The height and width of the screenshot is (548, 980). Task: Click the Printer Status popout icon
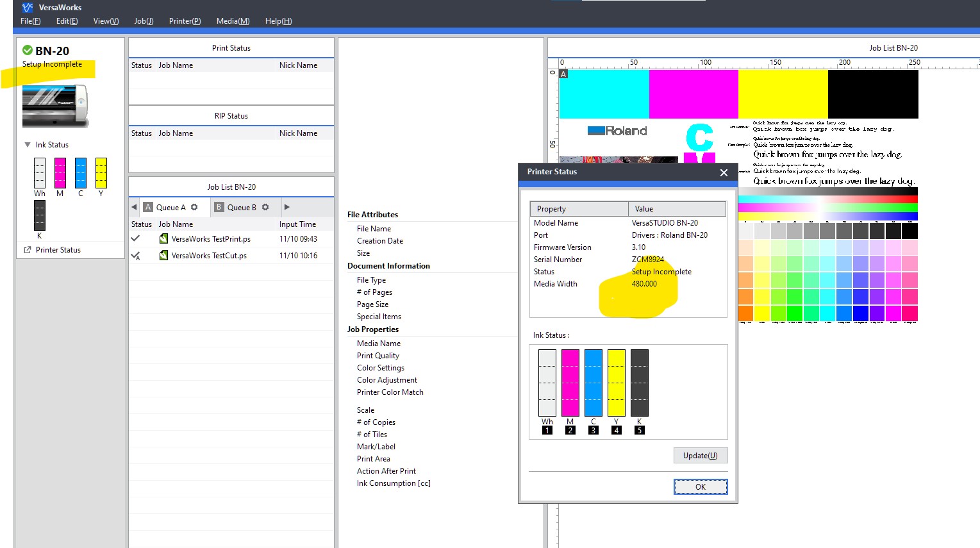pos(28,250)
